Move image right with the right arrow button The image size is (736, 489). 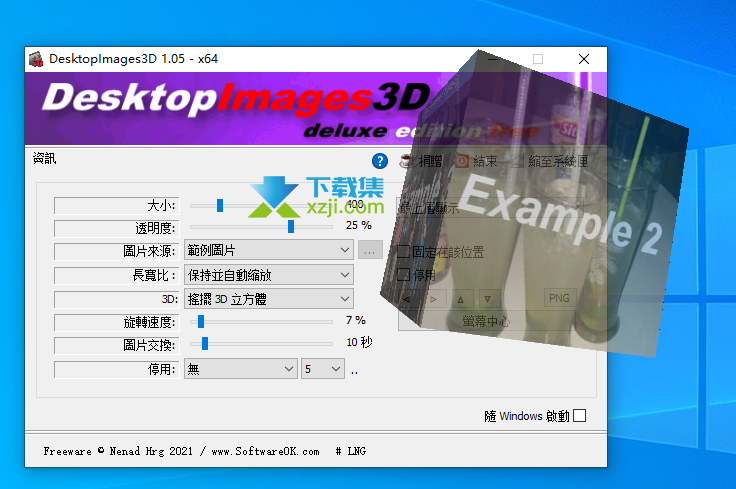tap(434, 299)
